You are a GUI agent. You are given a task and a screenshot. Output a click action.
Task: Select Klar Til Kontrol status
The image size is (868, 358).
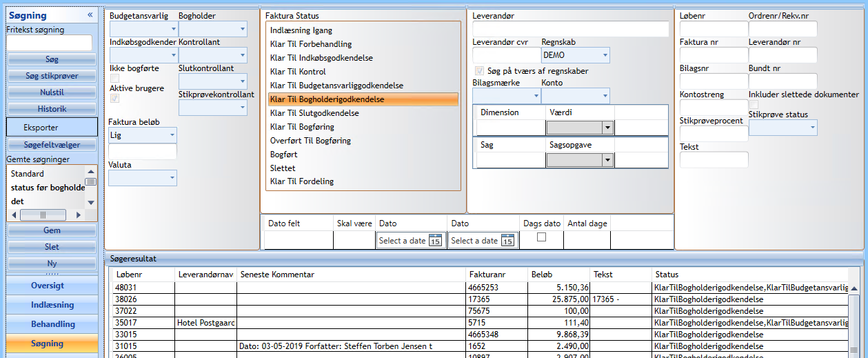click(x=363, y=72)
